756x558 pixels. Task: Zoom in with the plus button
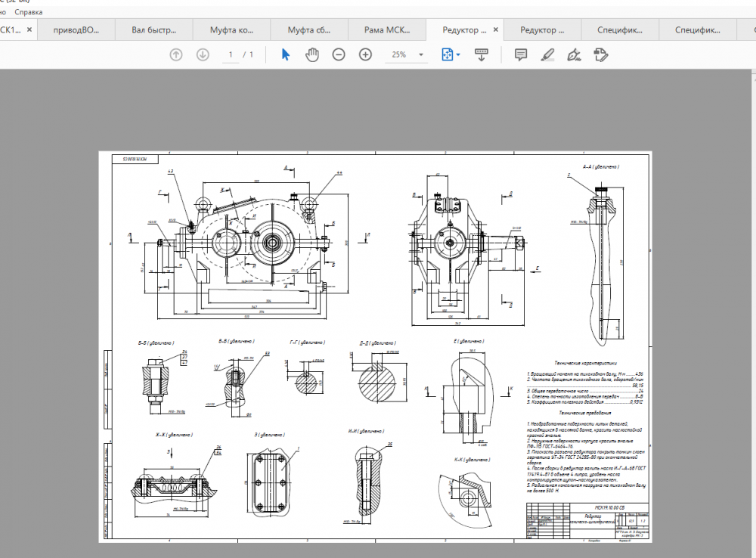click(366, 54)
